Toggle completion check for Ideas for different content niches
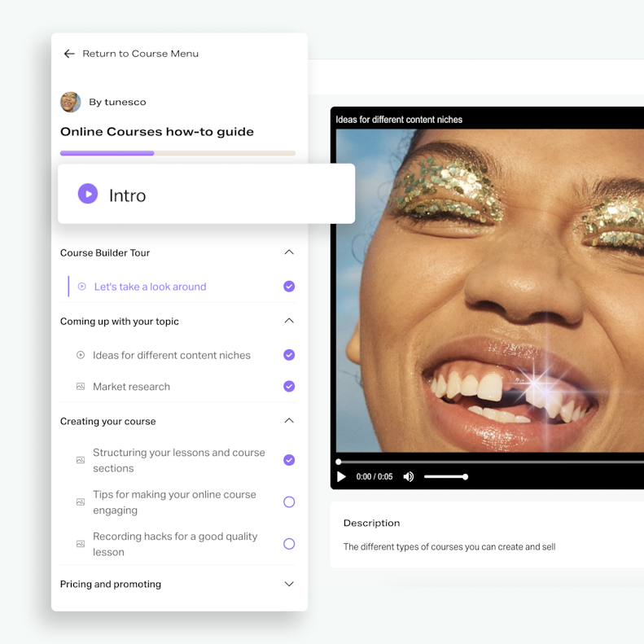Image resolution: width=644 pixels, height=644 pixels. coord(289,355)
